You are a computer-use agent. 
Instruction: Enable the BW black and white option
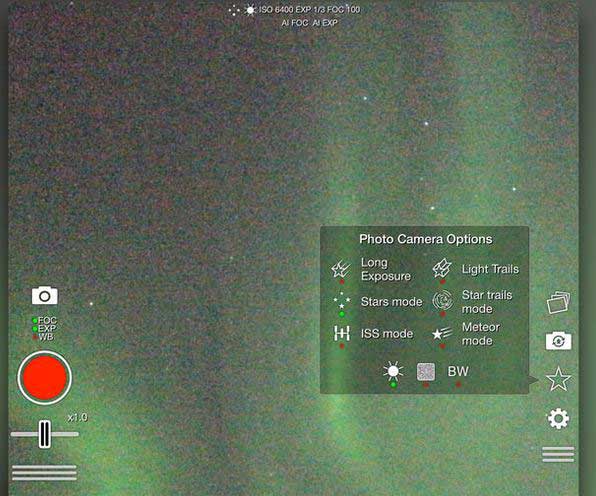tap(458, 371)
